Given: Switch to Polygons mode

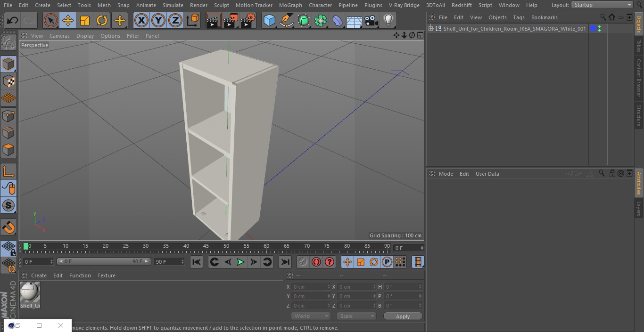Looking at the screenshot, I should (8, 150).
